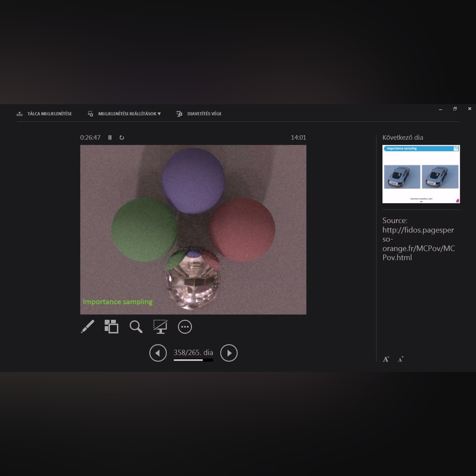Screen dimensions: 476x476
Task: Click the 358/265. dia slide counter
Action: pyautogui.click(x=193, y=352)
